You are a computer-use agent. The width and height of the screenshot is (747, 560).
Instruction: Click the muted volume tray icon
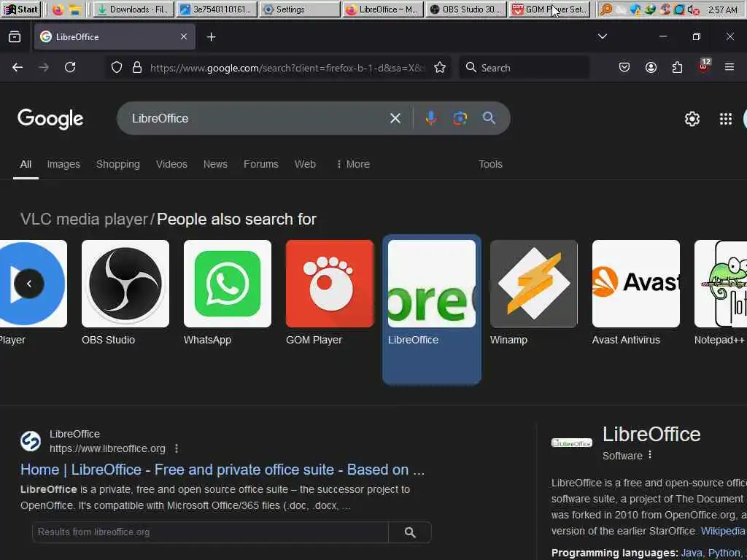point(693,9)
